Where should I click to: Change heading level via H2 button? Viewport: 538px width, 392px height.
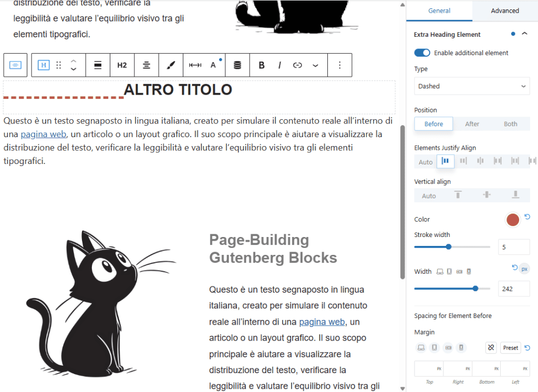[122, 65]
